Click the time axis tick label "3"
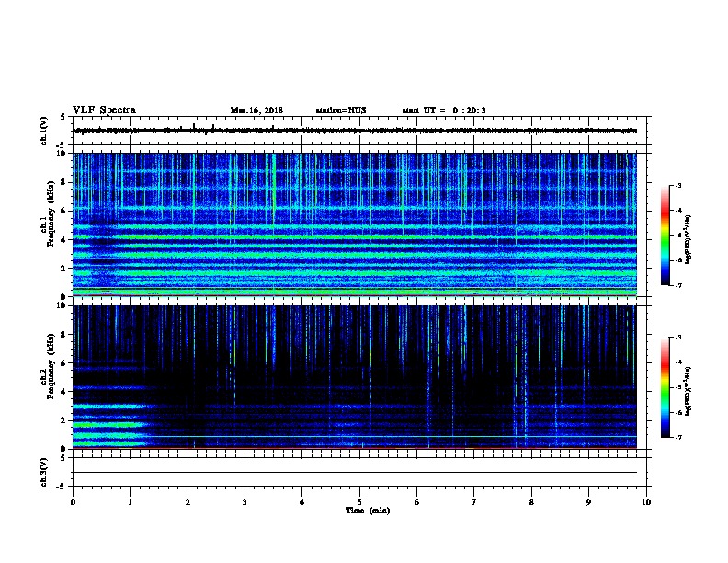728x563 pixels. click(245, 502)
